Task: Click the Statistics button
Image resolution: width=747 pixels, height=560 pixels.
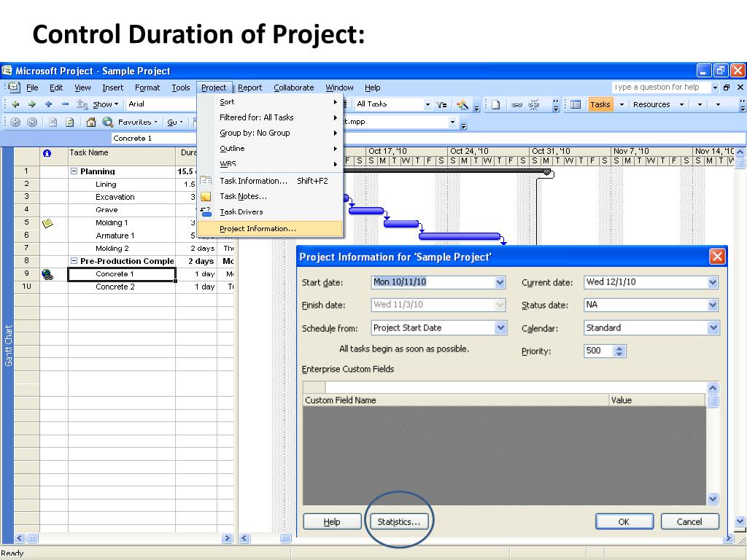Action: click(399, 522)
